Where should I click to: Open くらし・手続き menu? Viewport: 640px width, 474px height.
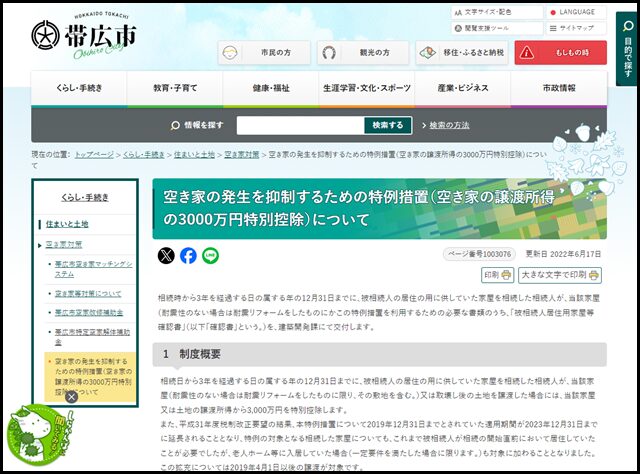pyautogui.click(x=79, y=88)
